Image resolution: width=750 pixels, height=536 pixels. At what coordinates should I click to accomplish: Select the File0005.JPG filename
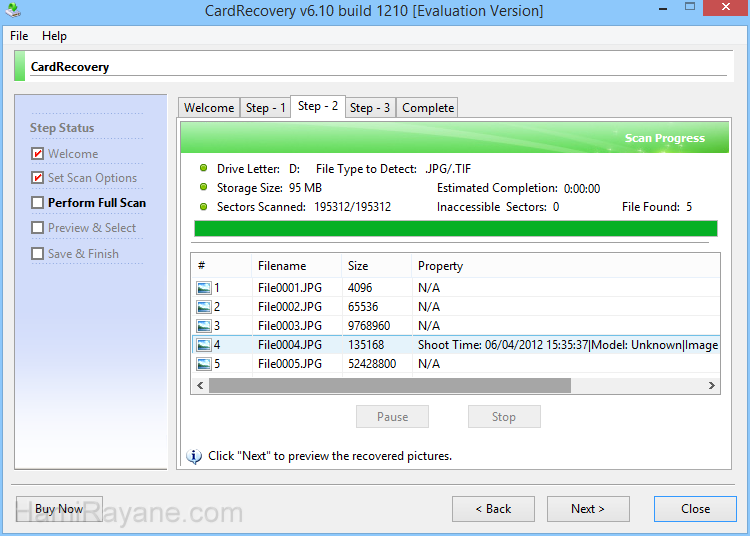(x=290, y=364)
